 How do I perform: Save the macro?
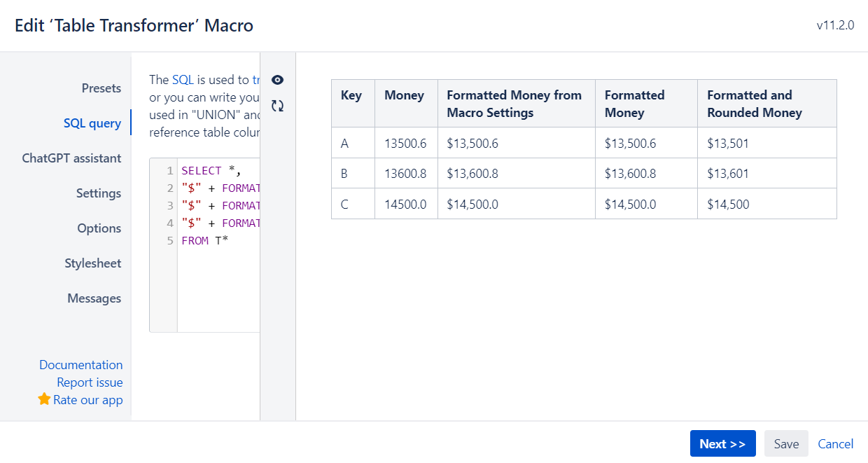pos(785,443)
